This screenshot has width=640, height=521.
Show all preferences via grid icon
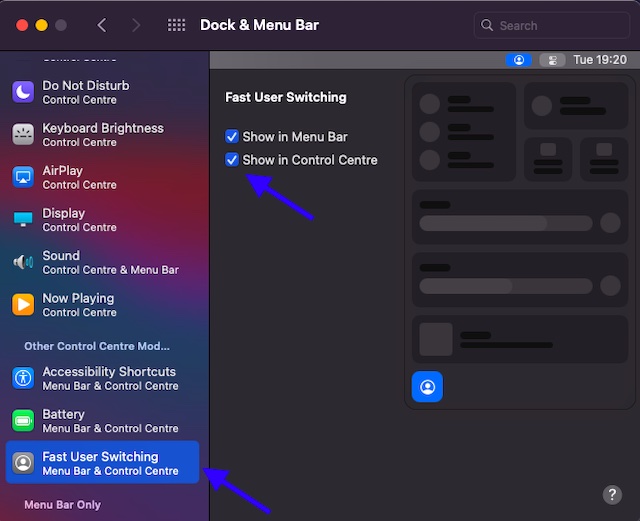coord(176,25)
